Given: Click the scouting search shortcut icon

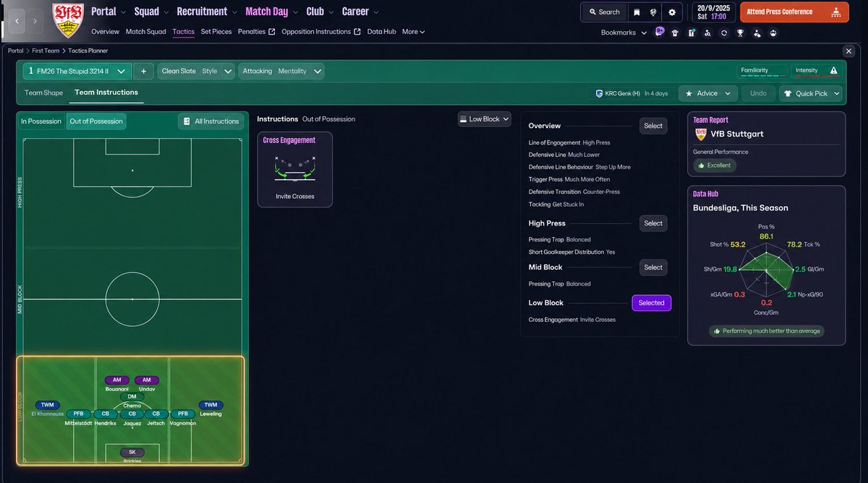Looking at the screenshot, I should pyautogui.click(x=707, y=33).
